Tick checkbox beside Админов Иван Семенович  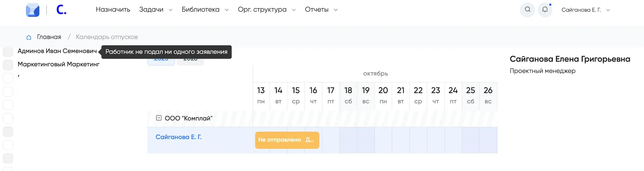coord(8,52)
